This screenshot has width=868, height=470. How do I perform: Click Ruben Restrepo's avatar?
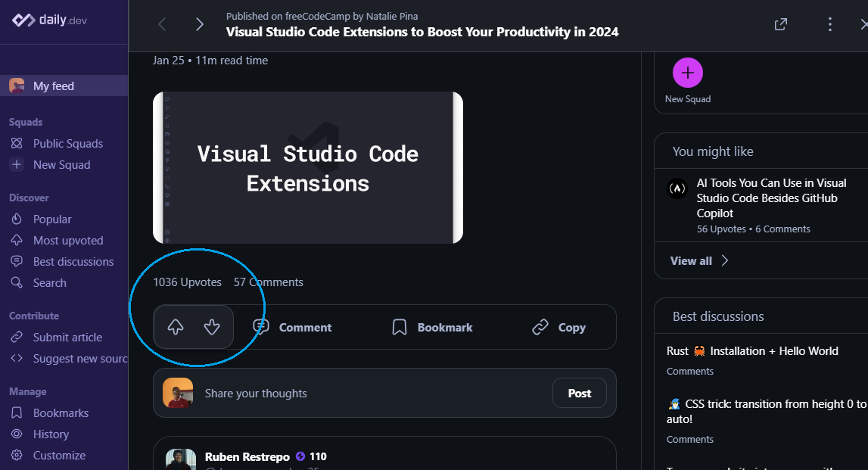coord(180,459)
